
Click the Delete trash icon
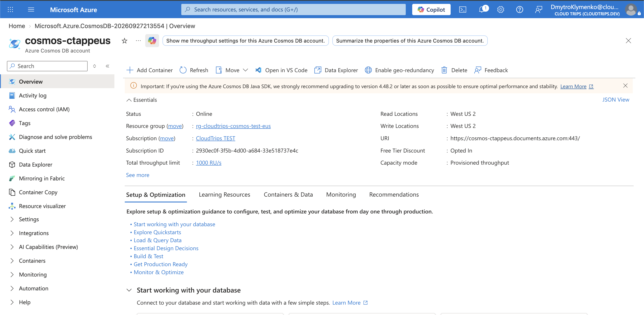444,70
